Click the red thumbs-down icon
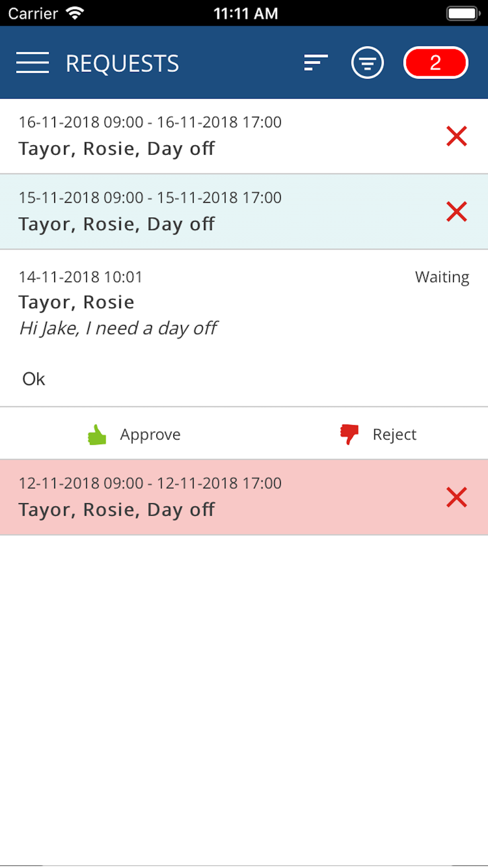The image size is (488, 868). 349,434
